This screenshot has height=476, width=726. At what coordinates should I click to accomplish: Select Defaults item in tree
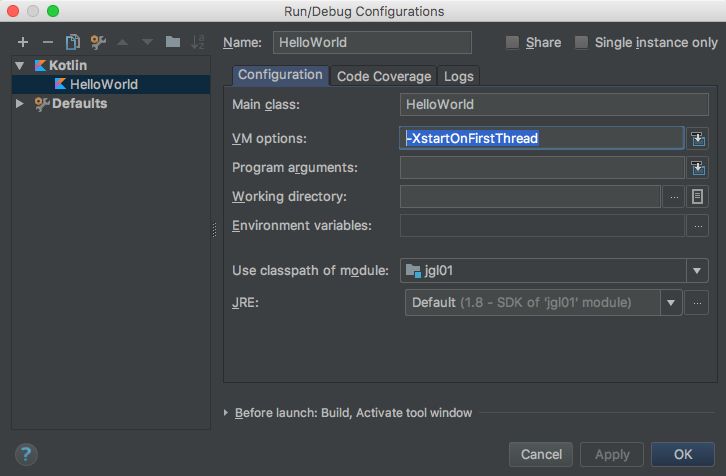pos(79,103)
